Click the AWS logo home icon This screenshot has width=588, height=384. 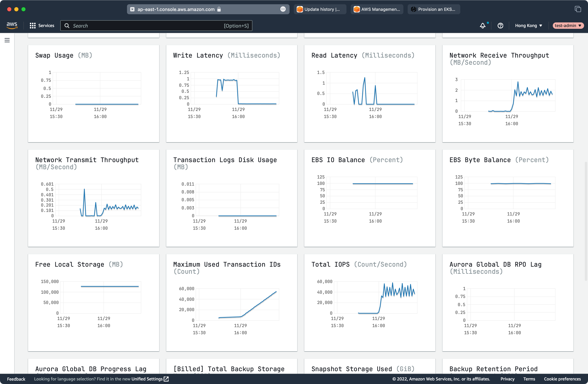pyautogui.click(x=12, y=25)
